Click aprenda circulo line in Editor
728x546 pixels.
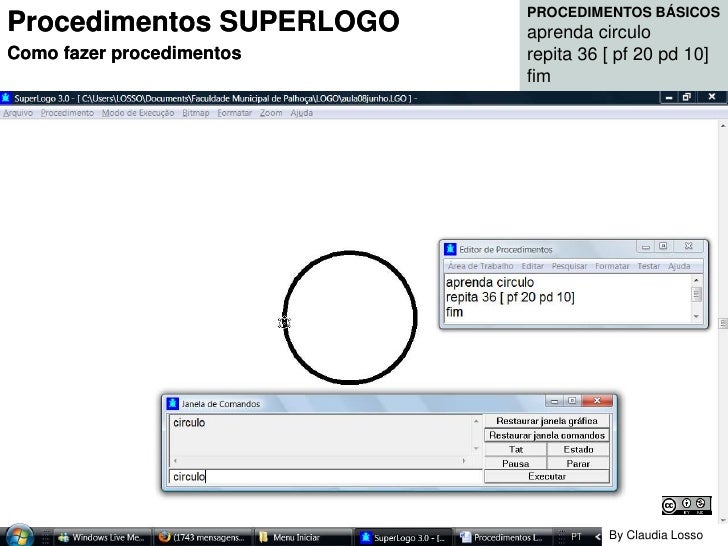point(490,282)
